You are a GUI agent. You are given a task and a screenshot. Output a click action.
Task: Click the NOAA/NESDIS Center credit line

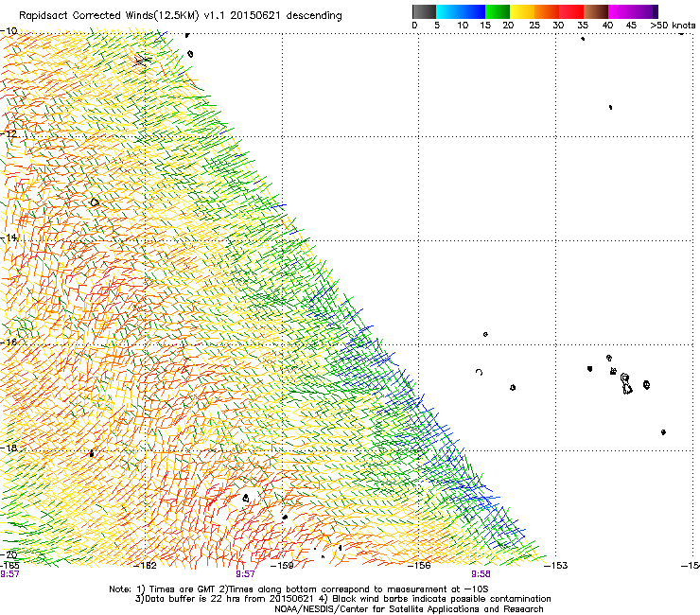point(409,609)
